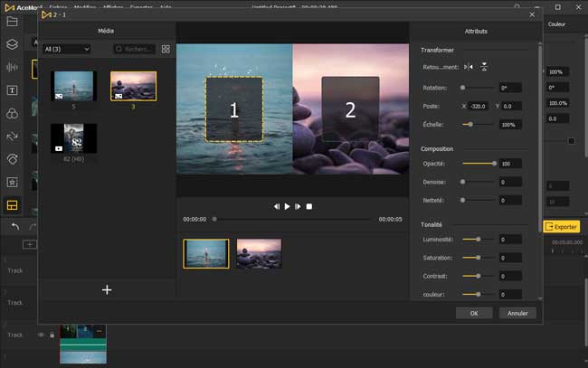588x368 pixels.
Task: Click the Rotation value input field
Action: [x=509, y=88]
